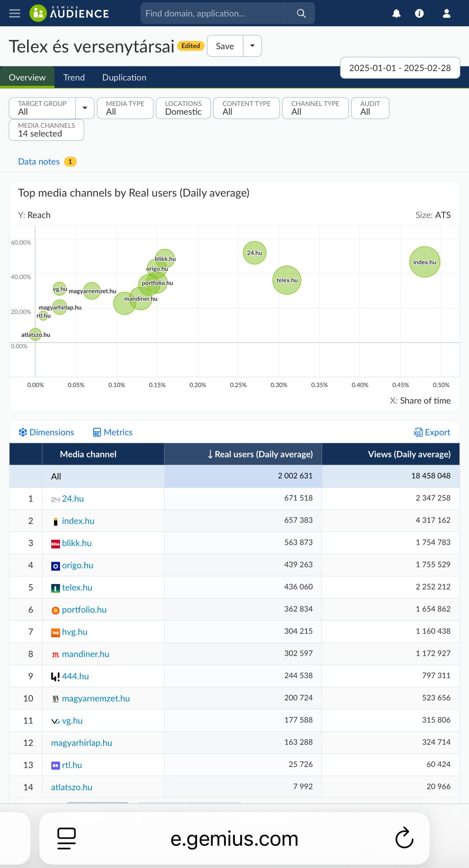Click the 24.hu favicon icon
The width and height of the screenshot is (469, 868).
coord(55,499)
